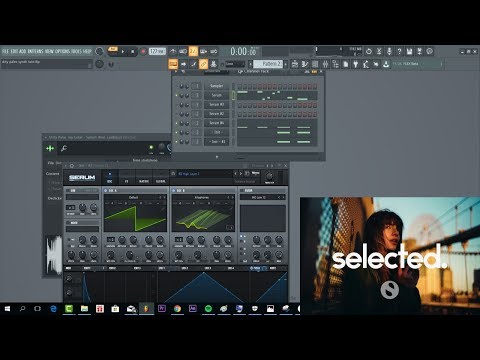The width and height of the screenshot is (480, 360).
Task: Click the save project disk icon
Action: [409, 51]
